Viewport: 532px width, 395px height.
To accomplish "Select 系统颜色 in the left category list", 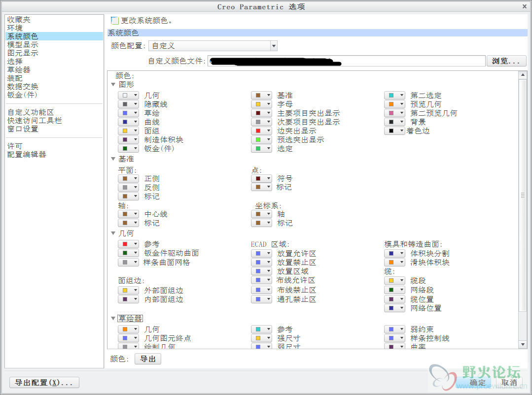I will (54, 36).
